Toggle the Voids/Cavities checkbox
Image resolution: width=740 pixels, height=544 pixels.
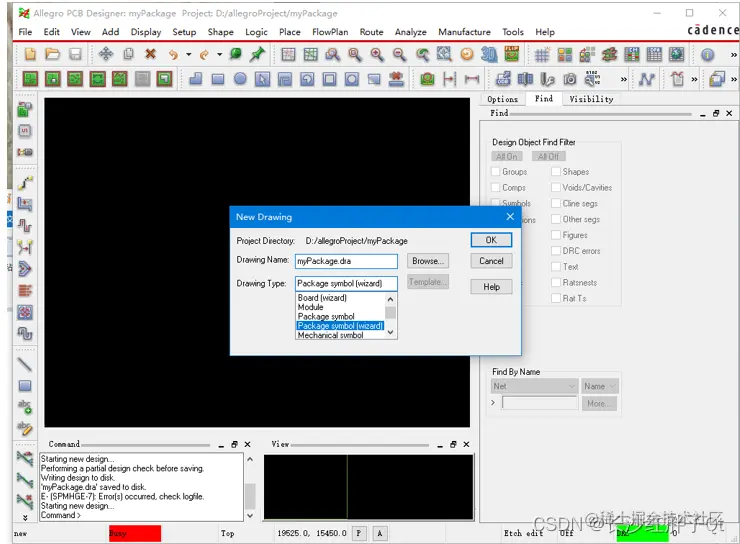point(556,187)
